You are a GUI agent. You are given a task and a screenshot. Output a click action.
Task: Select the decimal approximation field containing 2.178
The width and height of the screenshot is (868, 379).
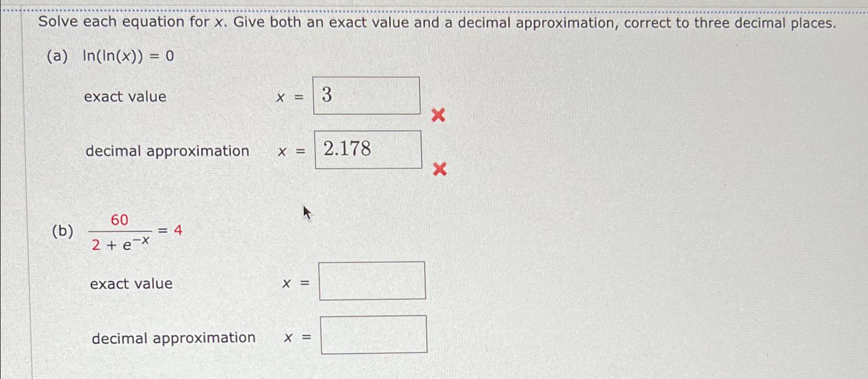[368, 149]
